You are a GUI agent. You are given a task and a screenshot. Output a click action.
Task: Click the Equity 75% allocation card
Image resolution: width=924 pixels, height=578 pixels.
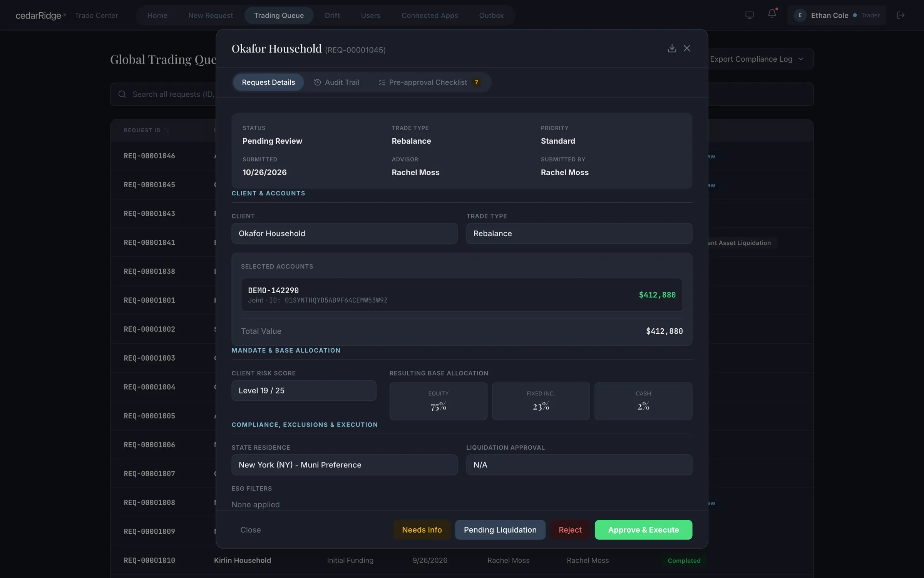[x=438, y=401]
